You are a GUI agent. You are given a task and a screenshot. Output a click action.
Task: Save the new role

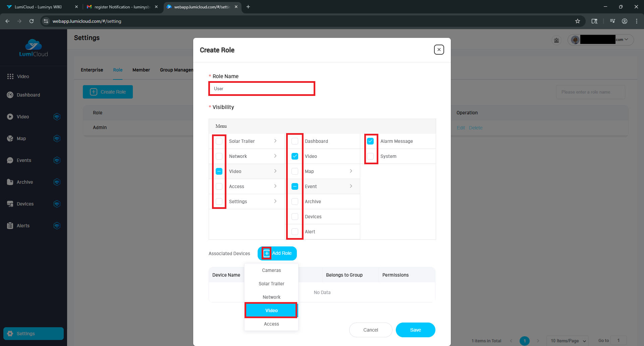pos(415,330)
